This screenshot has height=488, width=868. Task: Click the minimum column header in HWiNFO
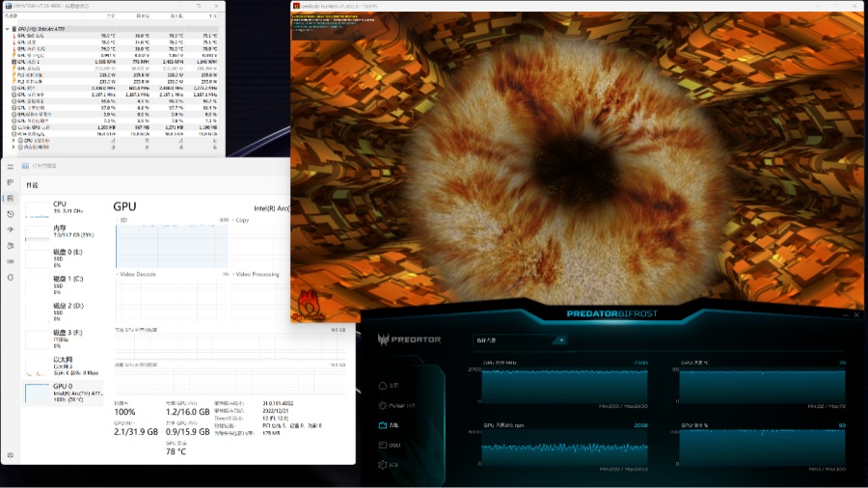134,16
